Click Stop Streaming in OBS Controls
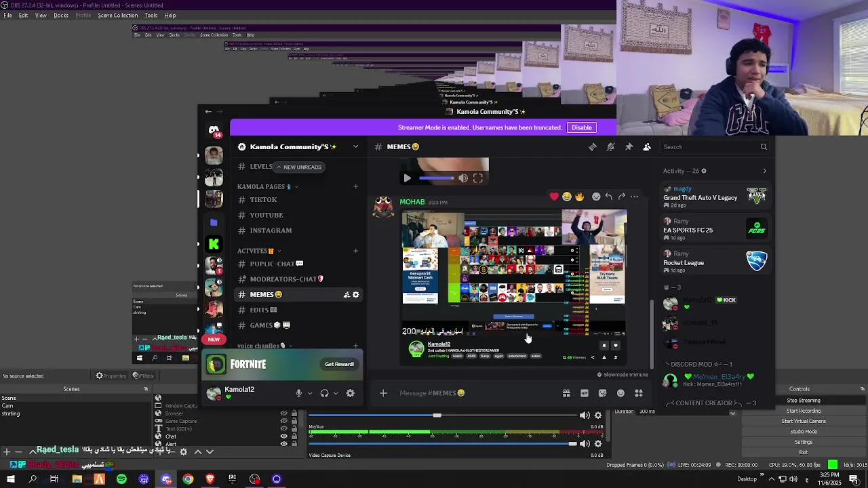 (x=804, y=401)
